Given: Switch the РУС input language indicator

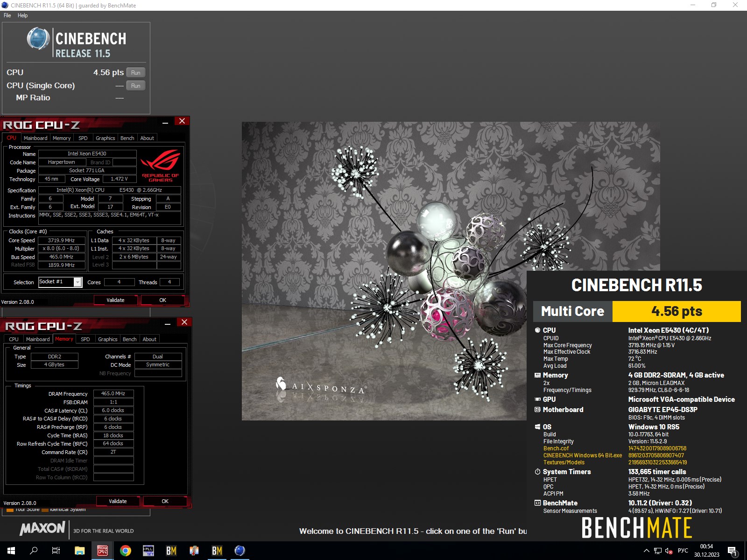Looking at the screenshot, I should pos(683,551).
